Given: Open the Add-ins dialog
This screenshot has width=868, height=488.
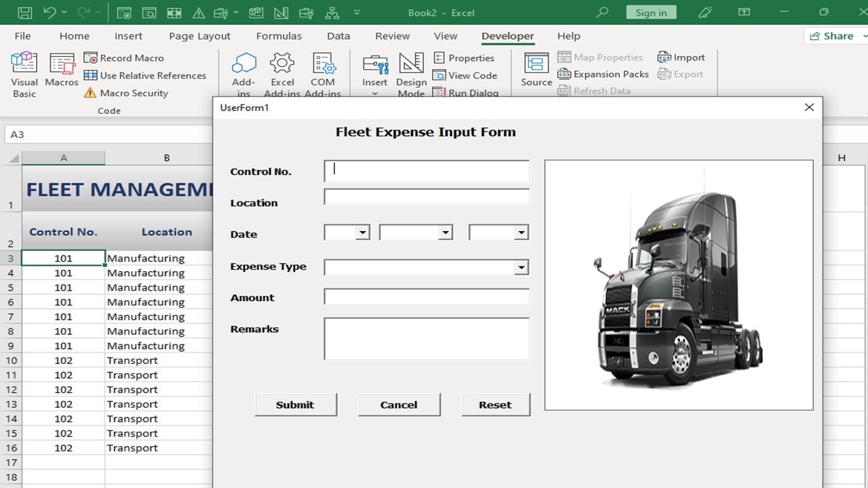Looking at the screenshot, I should pyautogui.click(x=243, y=75).
